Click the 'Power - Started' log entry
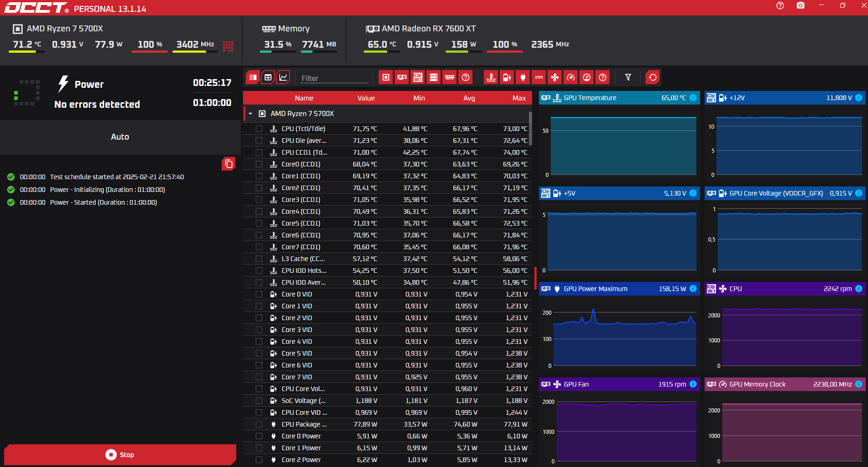Image resolution: width=868 pixels, height=467 pixels. [x=103, y=202]
